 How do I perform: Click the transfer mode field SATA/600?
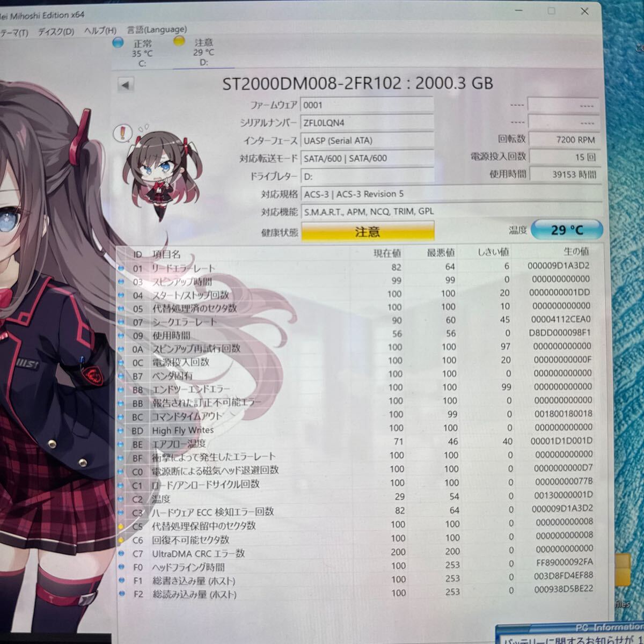click(x=367, y=158)
